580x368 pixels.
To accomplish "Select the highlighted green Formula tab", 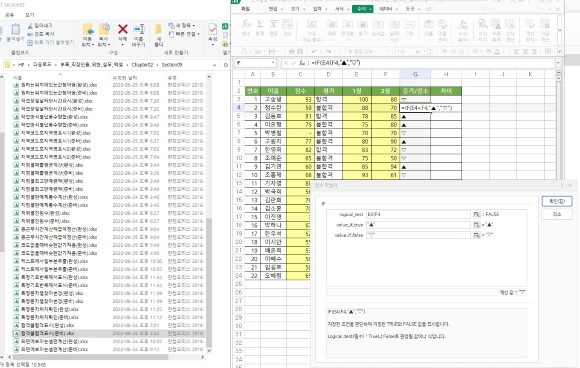I will pos(362,9).
